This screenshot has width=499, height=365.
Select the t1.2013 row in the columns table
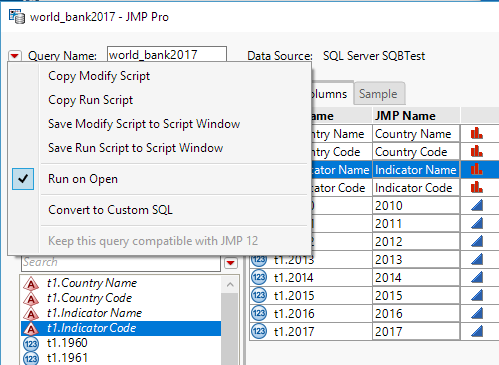pos(374,260)
